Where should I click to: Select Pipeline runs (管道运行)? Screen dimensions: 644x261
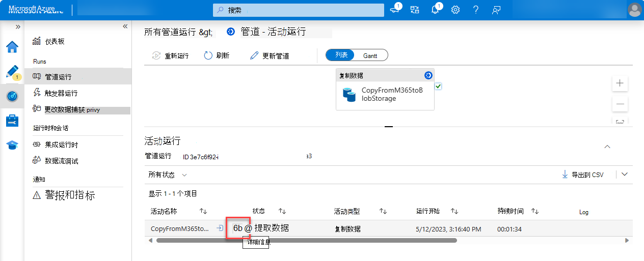(x=77, y=77)
